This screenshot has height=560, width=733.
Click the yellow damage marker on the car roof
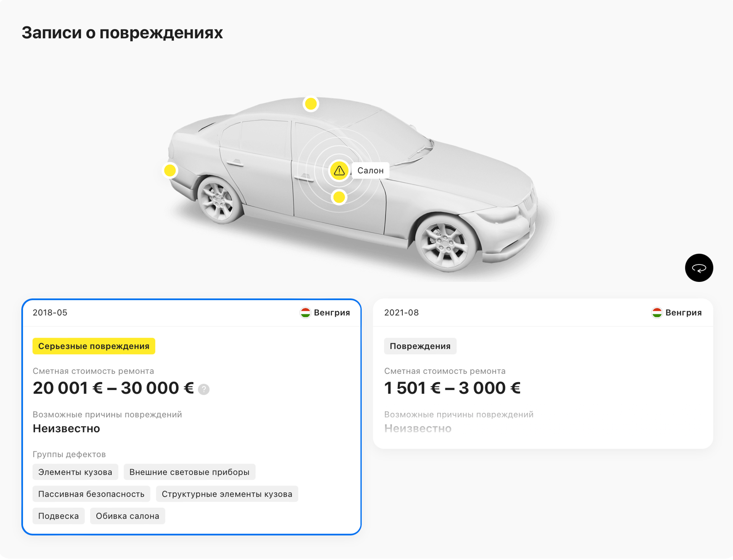pos(310,103)
